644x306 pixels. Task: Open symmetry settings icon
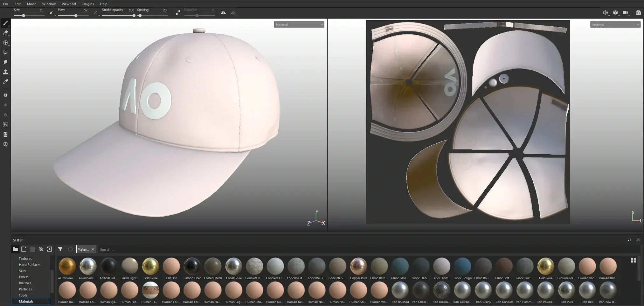233,13
